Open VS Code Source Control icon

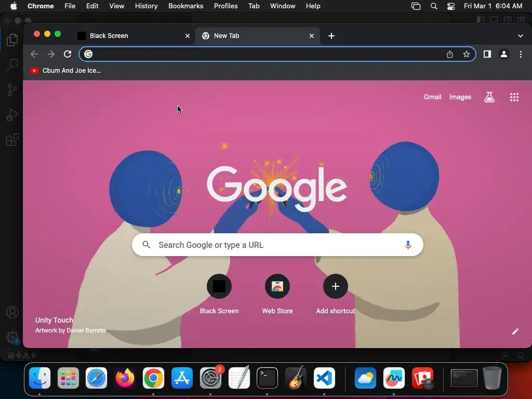12,90
